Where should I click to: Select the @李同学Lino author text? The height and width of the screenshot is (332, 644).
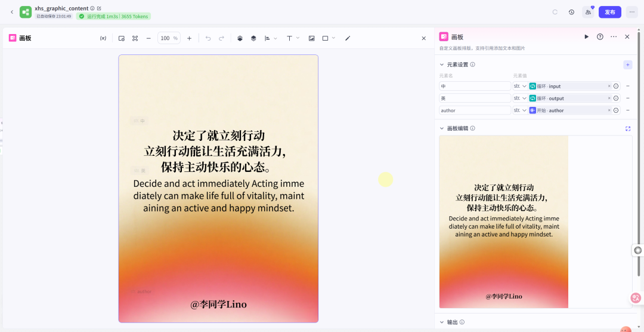(218, 305)
